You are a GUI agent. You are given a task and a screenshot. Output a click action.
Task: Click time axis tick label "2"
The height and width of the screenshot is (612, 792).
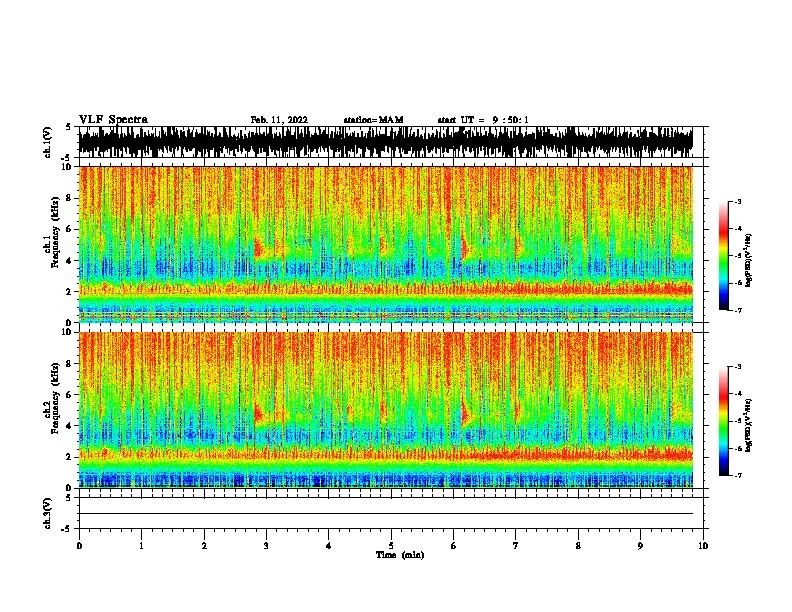[x=204, y=546]
